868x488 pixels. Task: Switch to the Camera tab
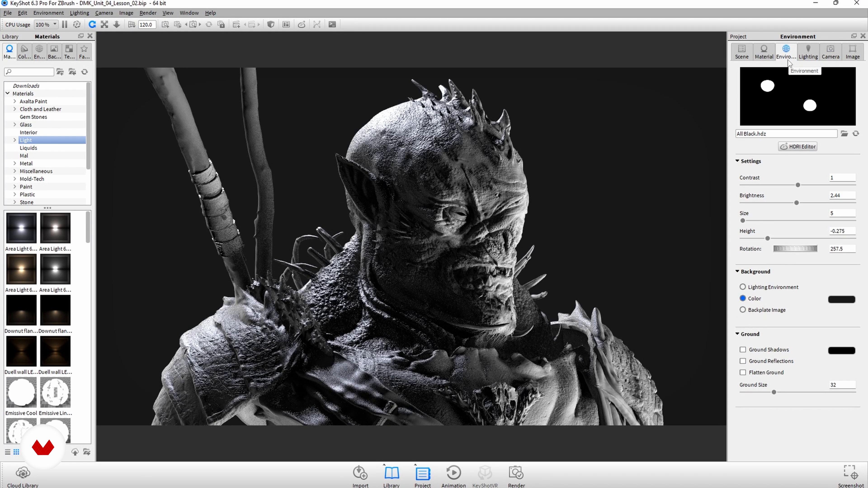[830, 52]
